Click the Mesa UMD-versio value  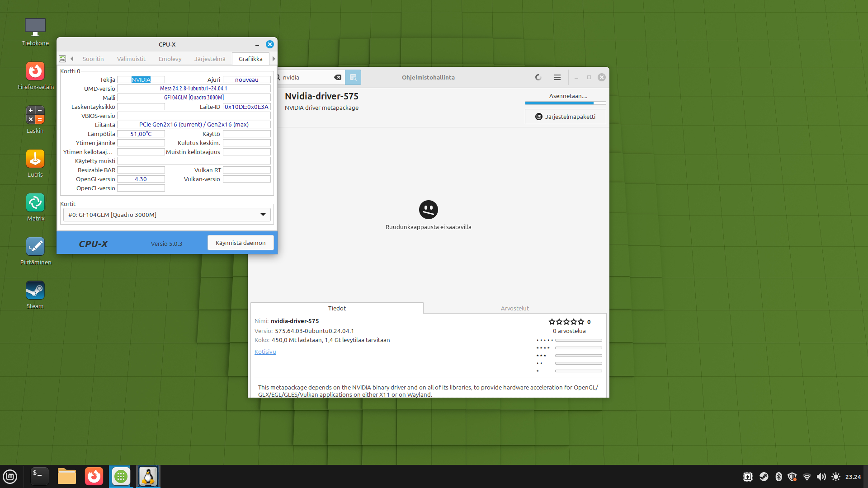[194, 89]
